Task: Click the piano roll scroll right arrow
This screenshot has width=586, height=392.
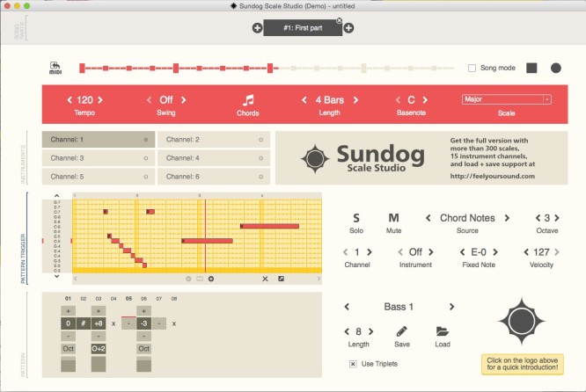Action: click(x=319, y=279)
